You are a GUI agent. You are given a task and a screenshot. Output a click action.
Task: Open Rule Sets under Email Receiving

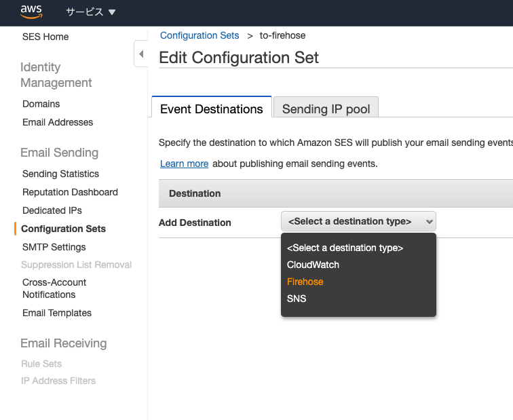pos(41,364)
